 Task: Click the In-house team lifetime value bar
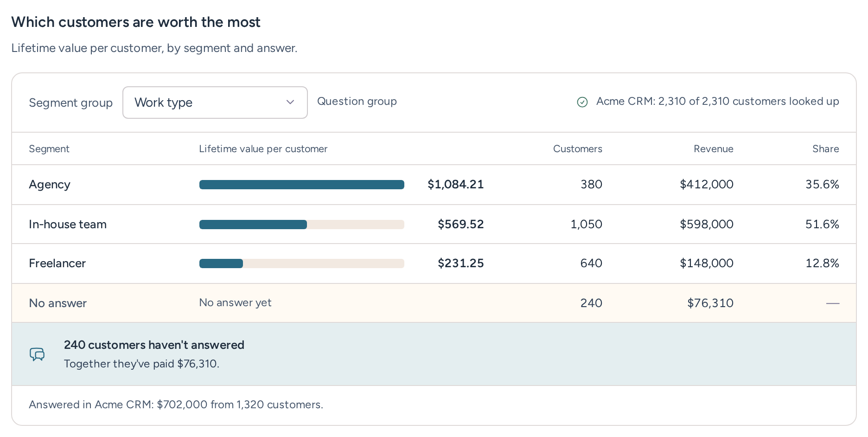(302, 225)
